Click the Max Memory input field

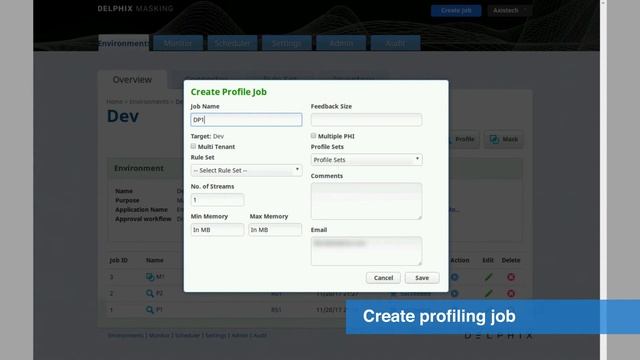(275, 230)
